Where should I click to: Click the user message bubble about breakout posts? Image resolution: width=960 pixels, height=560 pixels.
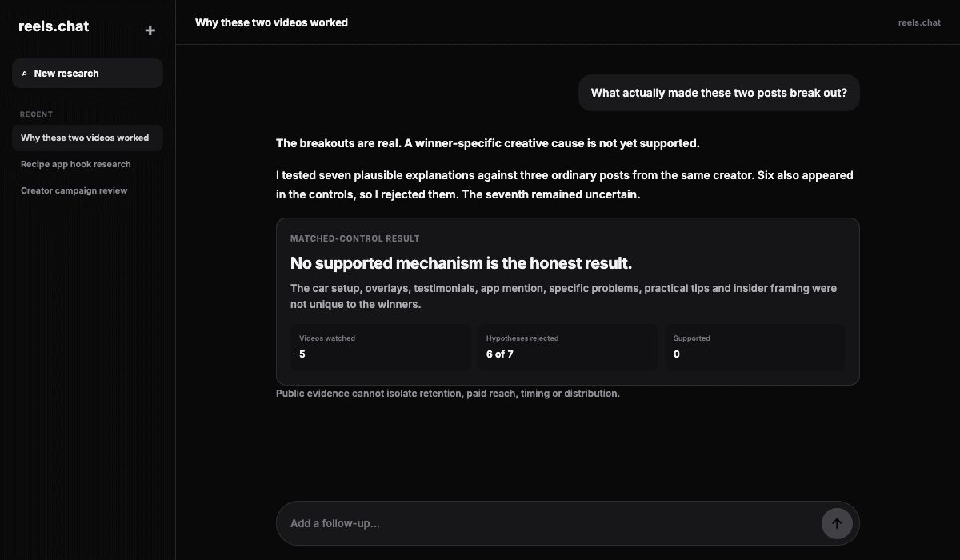[x=718, y=93]
